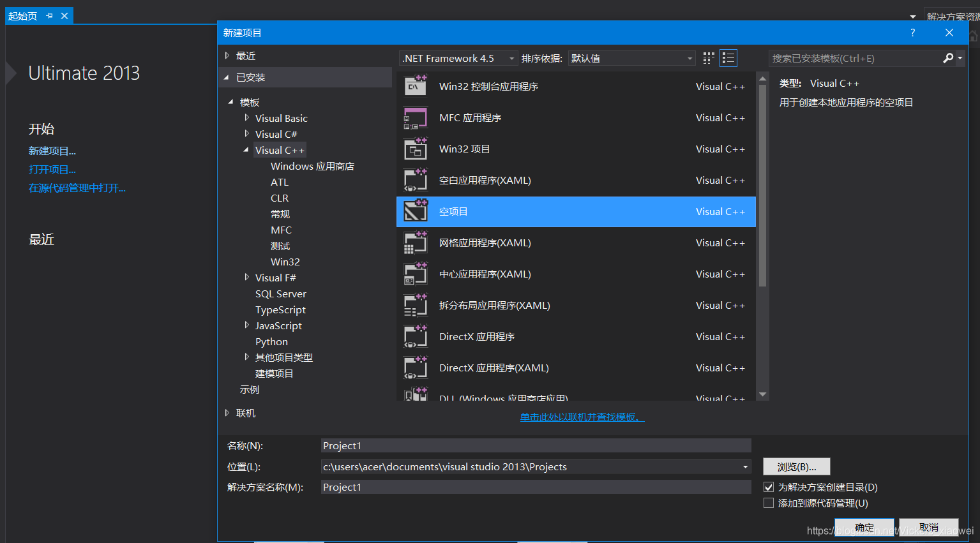Click the 名称 Project1 input field
Image resolution: width=980 pixels, height=543 pixels.
pyautogui.click(x=536, y=445)
